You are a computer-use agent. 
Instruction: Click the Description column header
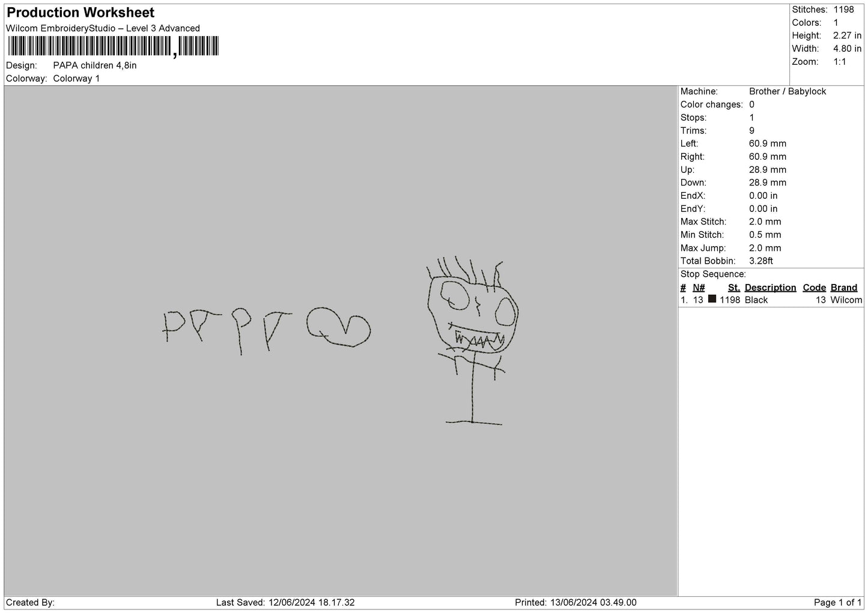(x=770, y=288)
